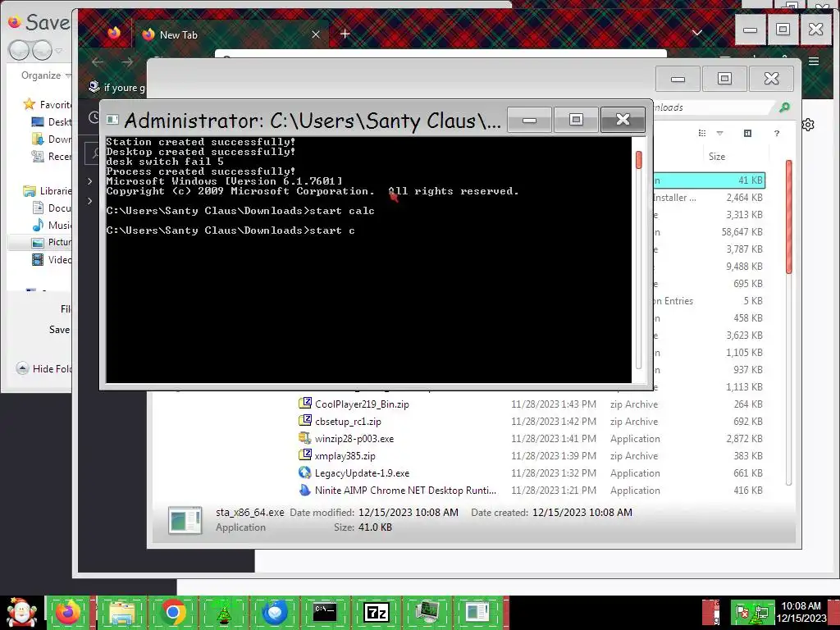Maximize the Command Prompt window

[x=576, y=119]
